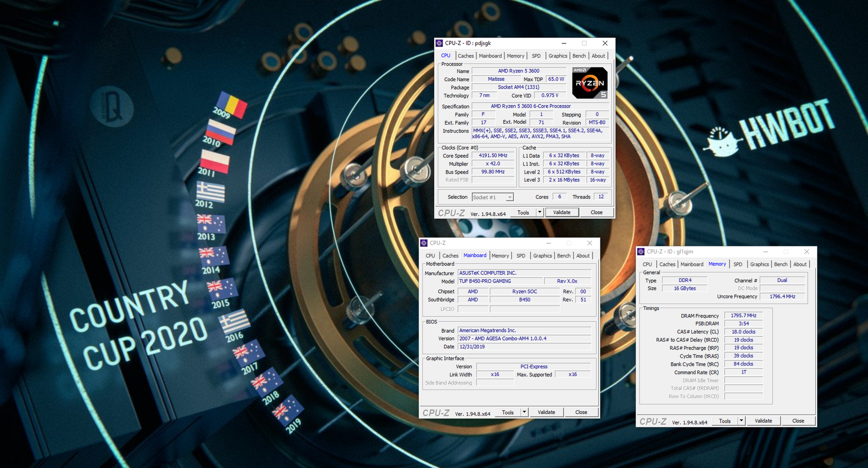This screenshot has height=468, width=868.
Task: Select Graphics tab in gl1qjm window
Action: click(x=759, y=265)
